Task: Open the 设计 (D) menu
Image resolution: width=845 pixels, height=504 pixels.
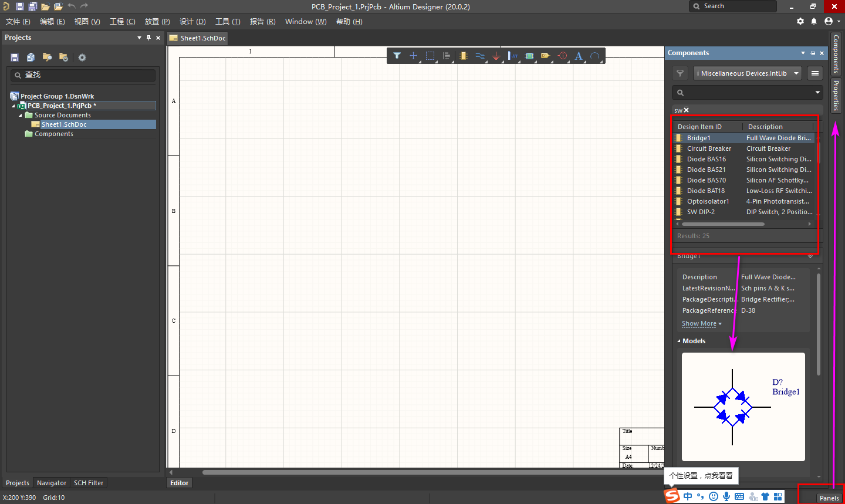Action: coord(192,22)
